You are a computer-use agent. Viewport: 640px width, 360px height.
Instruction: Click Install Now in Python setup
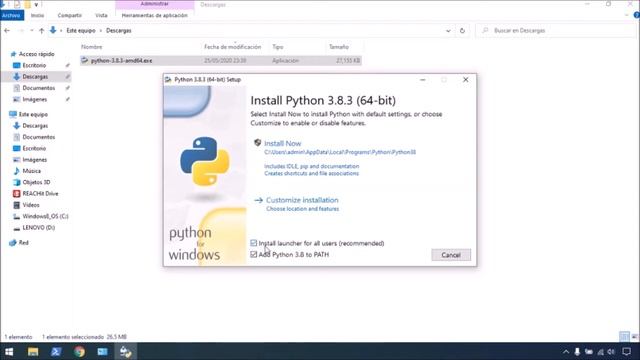[x=282, y=143]
